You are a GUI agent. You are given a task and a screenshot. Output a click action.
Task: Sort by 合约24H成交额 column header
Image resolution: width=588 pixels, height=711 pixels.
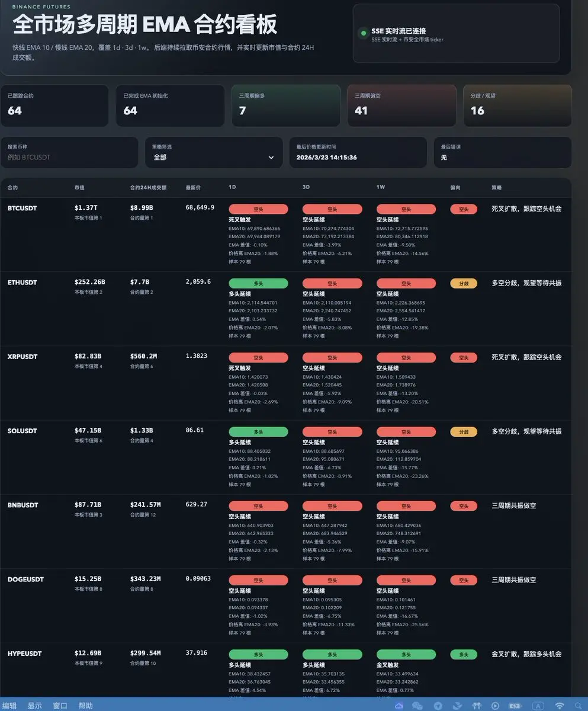[148, 187]
